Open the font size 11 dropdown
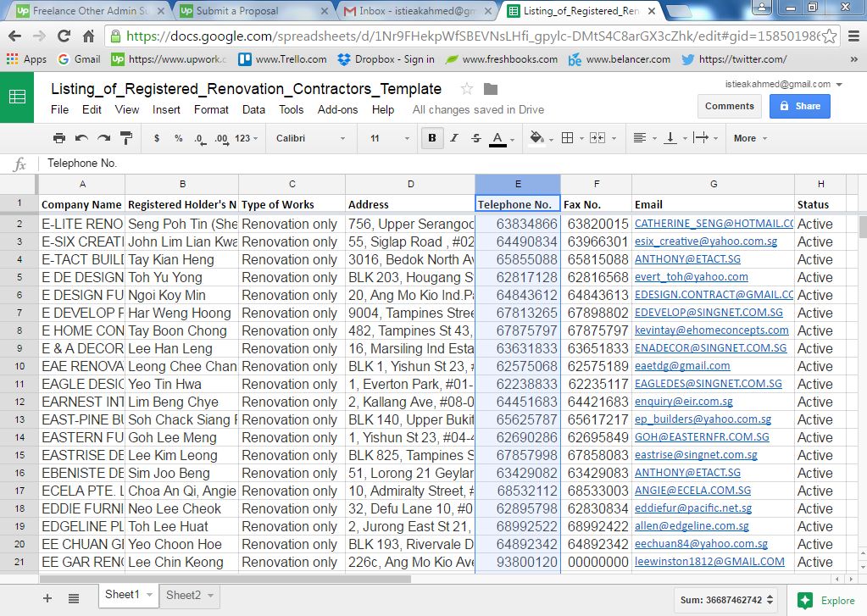 click(390, 138)
